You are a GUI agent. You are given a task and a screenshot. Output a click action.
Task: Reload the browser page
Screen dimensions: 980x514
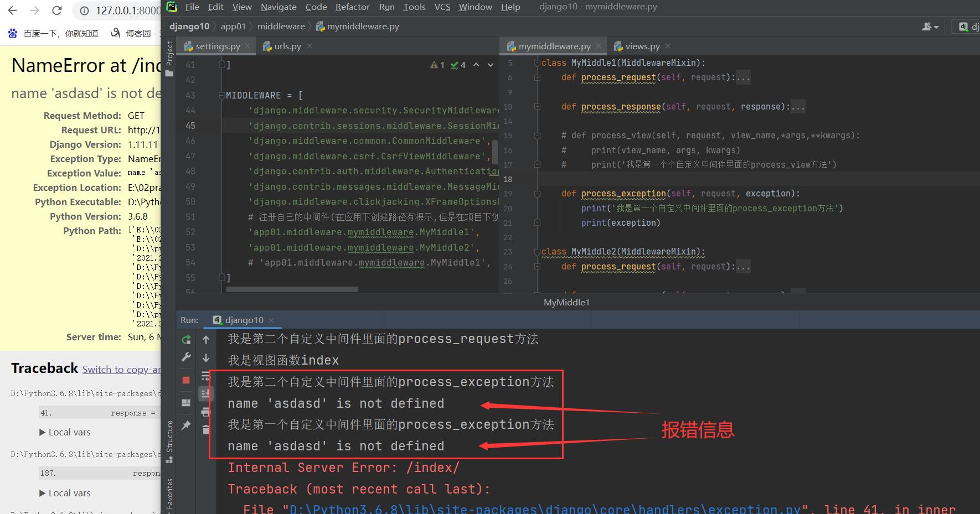click(x=56, y=11)
